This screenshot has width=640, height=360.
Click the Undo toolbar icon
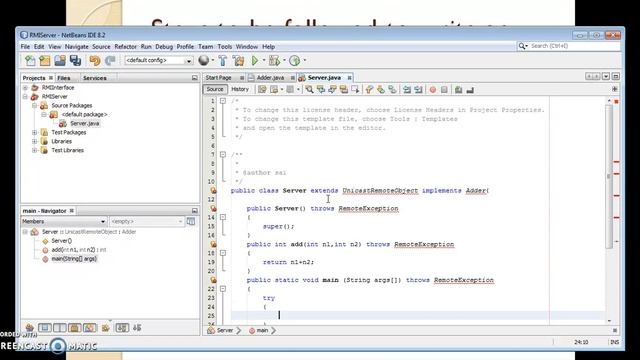click(x=95, y=61)
